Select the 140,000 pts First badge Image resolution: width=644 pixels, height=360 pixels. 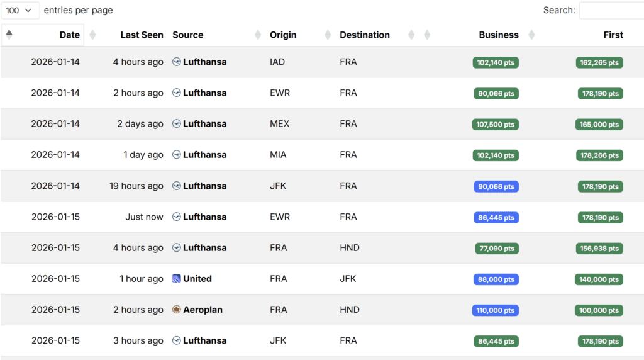point(599,279)
